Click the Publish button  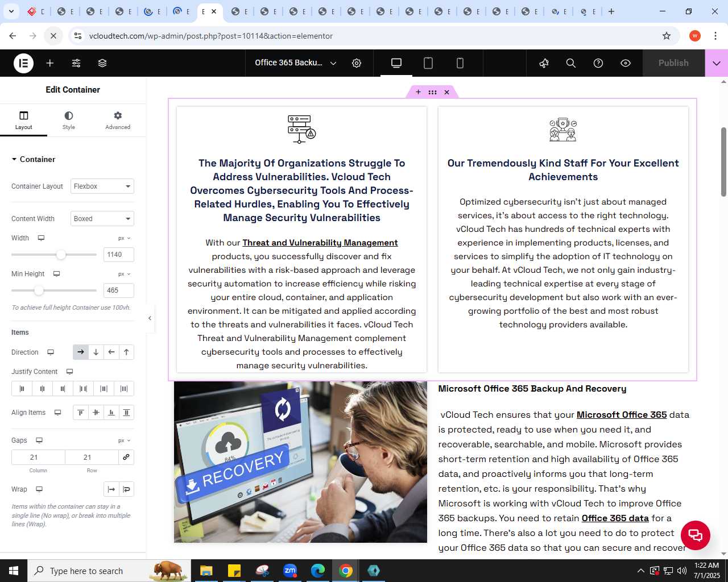673,63
